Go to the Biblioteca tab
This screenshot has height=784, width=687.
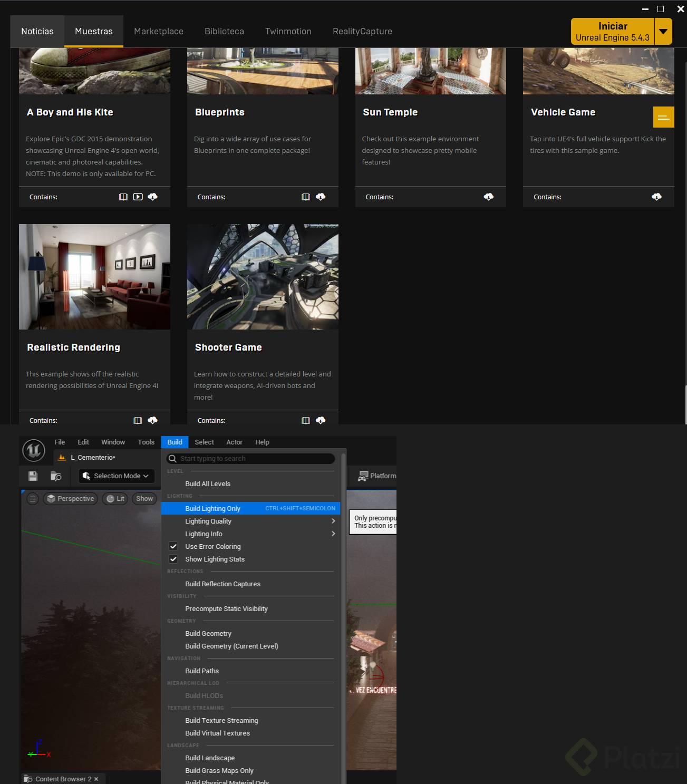[224, 31]
